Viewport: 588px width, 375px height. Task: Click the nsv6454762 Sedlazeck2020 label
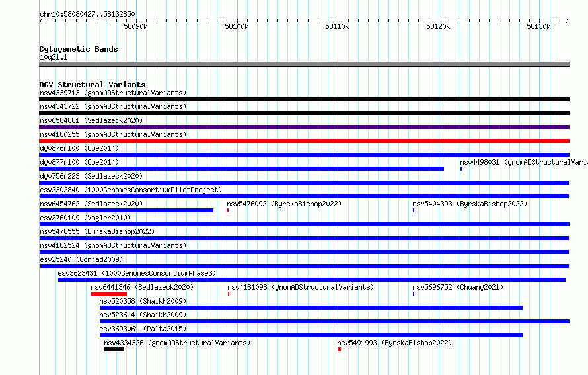click(x=91, y=204)
